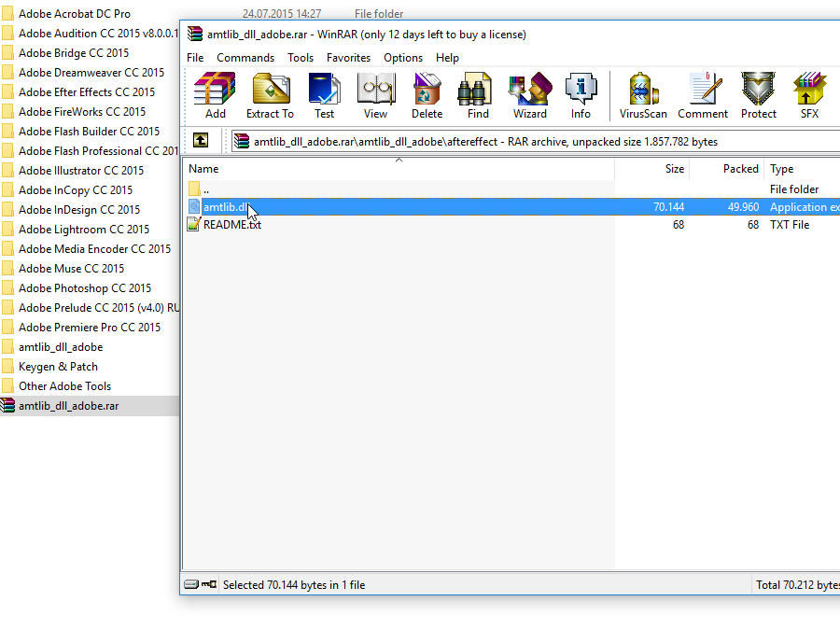This screenshot has width=840, height=643.
Task: Open the Tools menu
Action: click(301, 58)
